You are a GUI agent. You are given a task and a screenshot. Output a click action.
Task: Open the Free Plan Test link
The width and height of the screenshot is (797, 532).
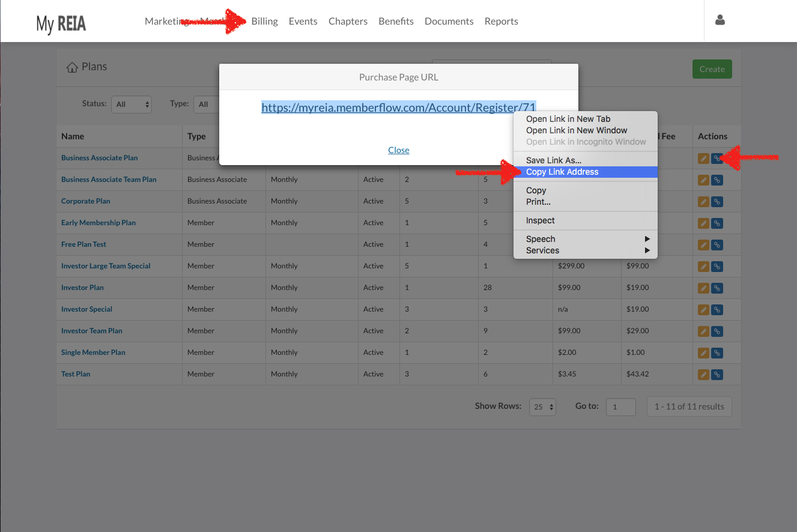(83, 244)
